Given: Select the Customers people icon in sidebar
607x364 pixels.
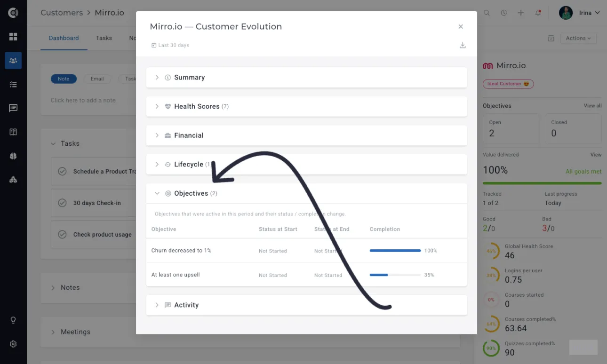Looking at the screenshot, I should (13, 61).
